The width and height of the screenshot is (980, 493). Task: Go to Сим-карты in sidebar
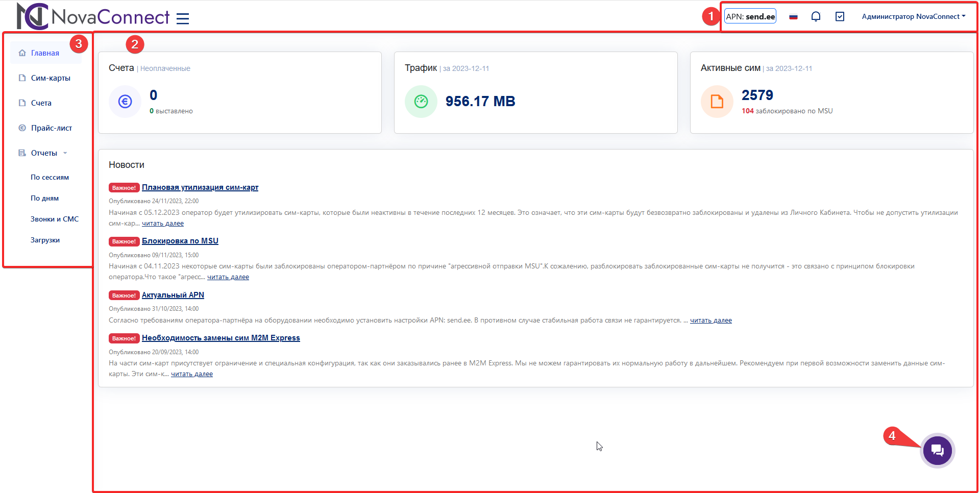[51, 78]
